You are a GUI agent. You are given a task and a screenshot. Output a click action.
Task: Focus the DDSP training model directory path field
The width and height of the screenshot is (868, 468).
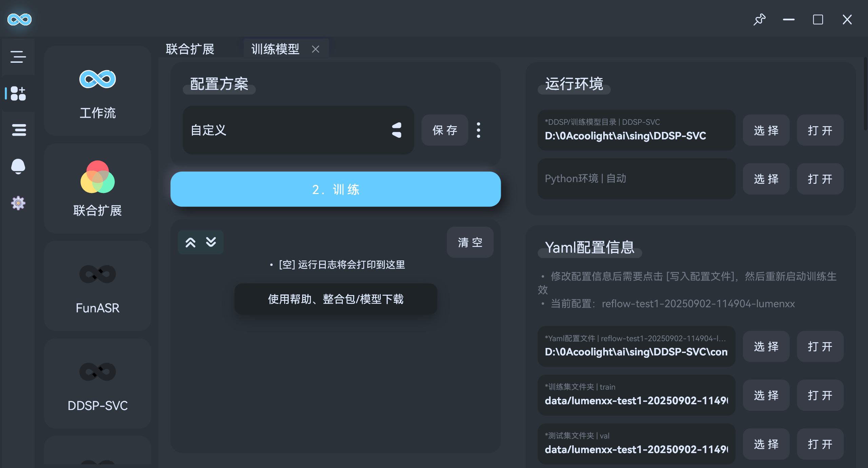(636, 130)
